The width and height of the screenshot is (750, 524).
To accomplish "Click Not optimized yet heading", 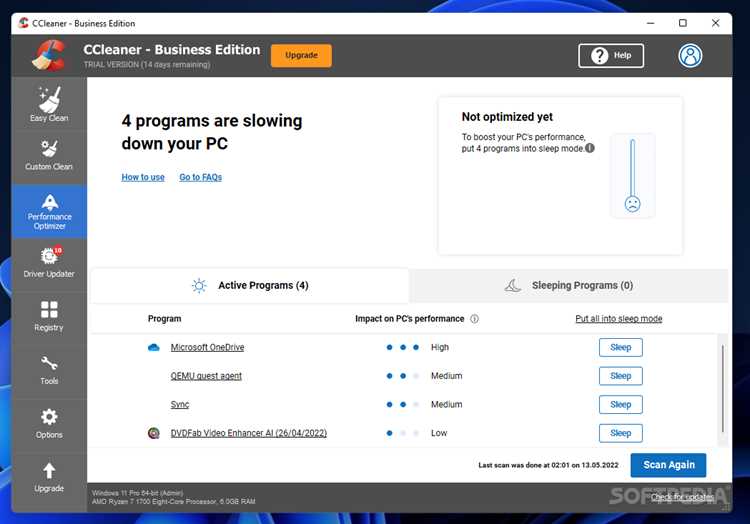I will click(507, 117).
